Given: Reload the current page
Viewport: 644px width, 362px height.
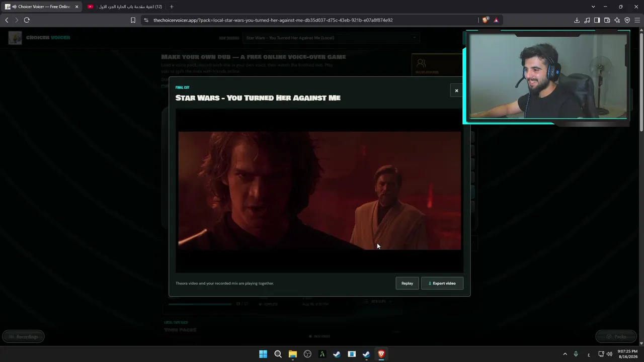Looking at the screenshot, I should pyautogui.click(x=27, y=20).
